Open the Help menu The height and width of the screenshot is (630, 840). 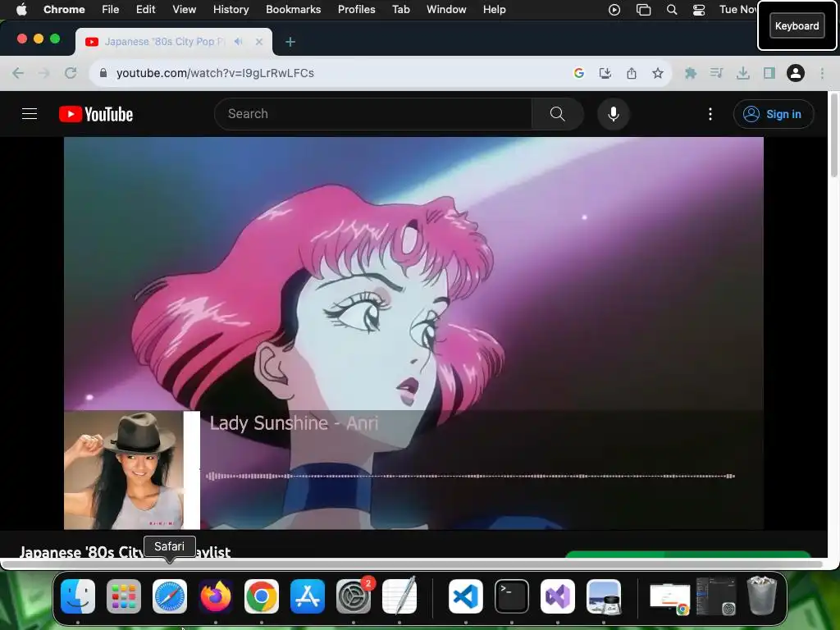tap(494, 9)
